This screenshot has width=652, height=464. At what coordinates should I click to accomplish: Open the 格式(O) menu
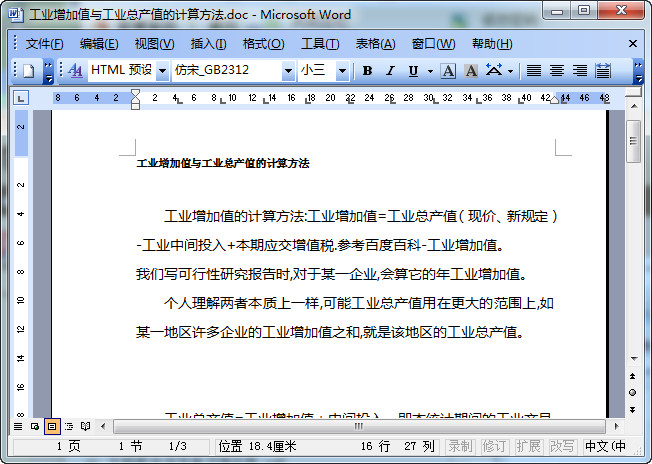click(264, 44)
